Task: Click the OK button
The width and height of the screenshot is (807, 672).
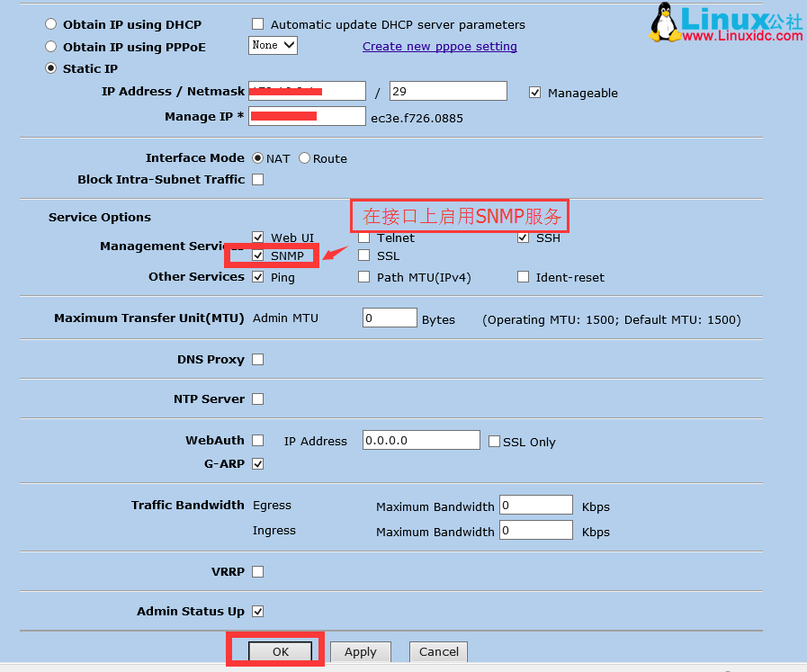Action: click(x=279, y=651)
